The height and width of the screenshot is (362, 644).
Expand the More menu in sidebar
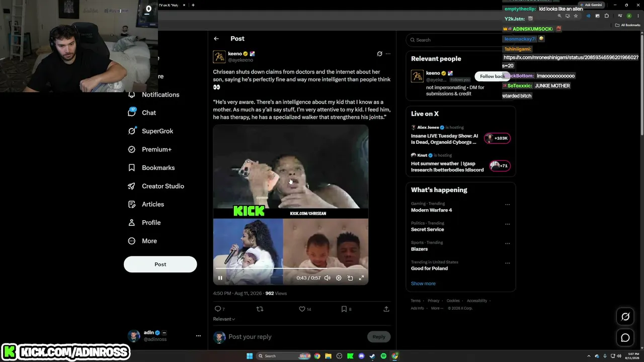[x=142, y=241]
